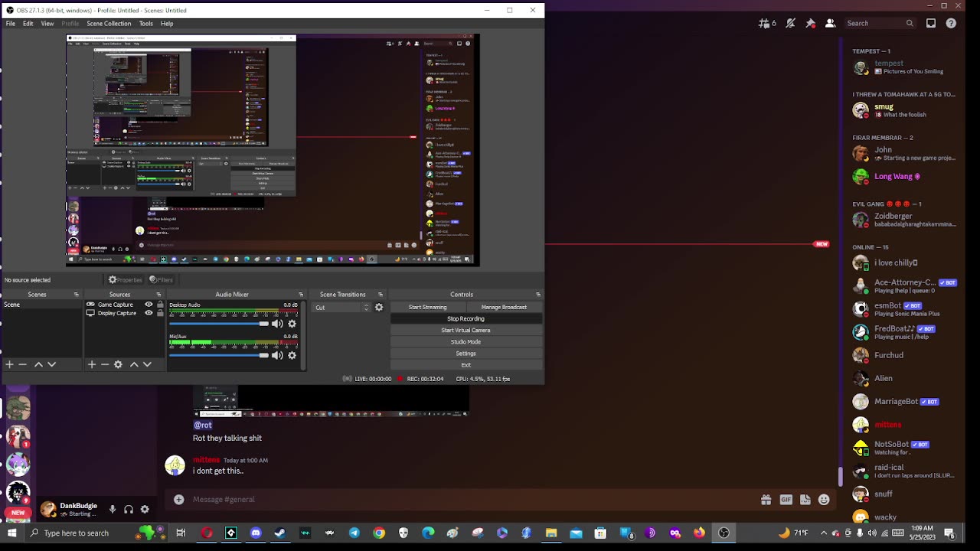The image size is (980, 551).
Task: Open the OBS Edit menu
Action: [x=28, y=24]
